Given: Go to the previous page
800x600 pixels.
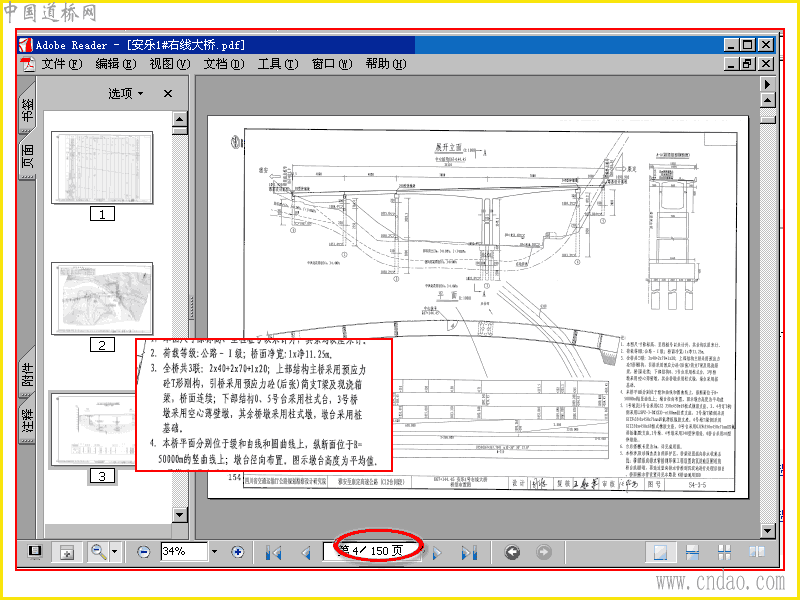Looking at the screenshot, I should click(306, 553).
